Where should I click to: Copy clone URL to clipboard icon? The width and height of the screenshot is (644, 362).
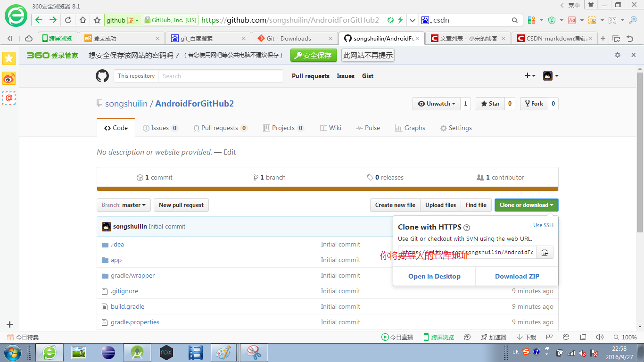(x=545, y=252)
